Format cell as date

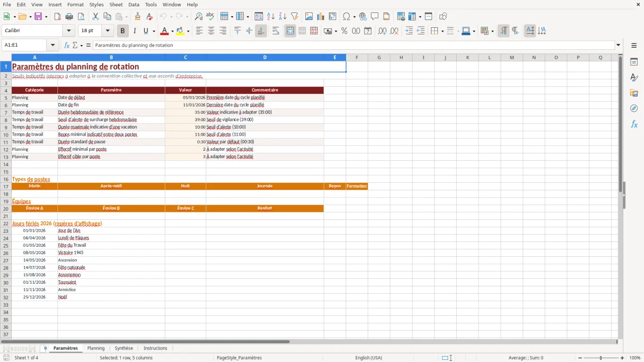pyautogui.click(x=368, y=31)
